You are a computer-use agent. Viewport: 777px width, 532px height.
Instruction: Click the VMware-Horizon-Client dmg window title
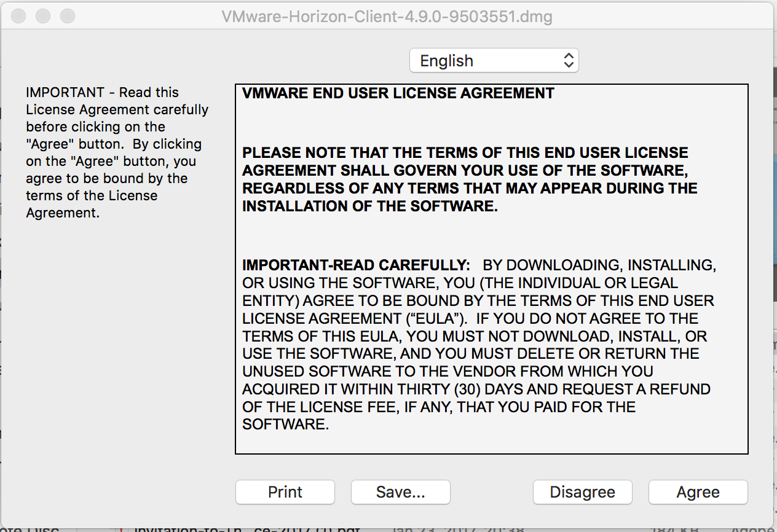pyautogui.click(x=387, y=17)
